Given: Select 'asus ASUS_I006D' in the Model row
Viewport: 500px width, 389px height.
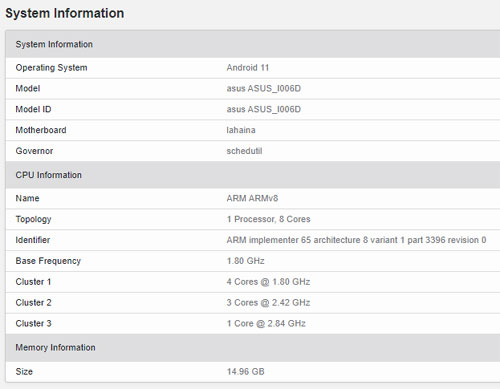Looking at the screenshot, I should (x=264, y=89).
